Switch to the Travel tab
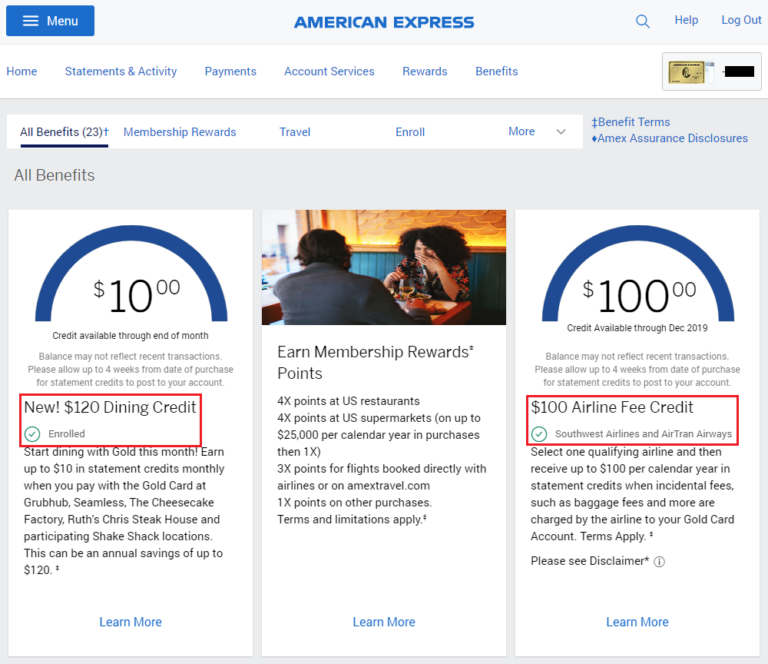The height and width of the screenshot is (664, 768). [295, 132]
